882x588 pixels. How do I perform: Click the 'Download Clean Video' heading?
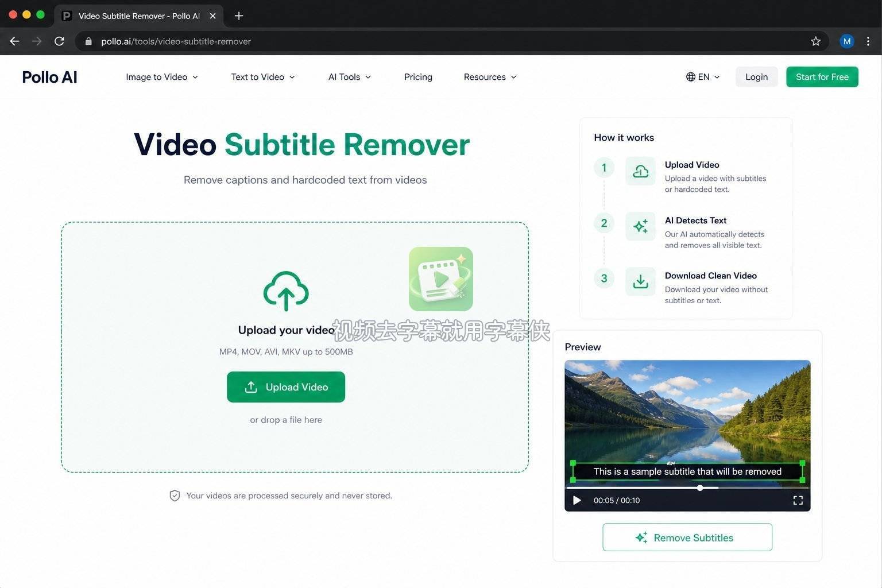click(x=711, y=276)
